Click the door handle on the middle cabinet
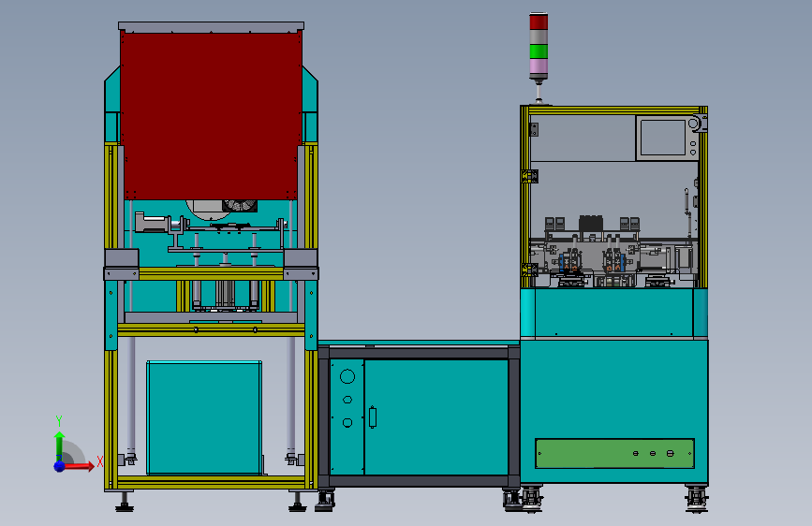The width and height of the screenshot is (812, 526). point(373,417)
